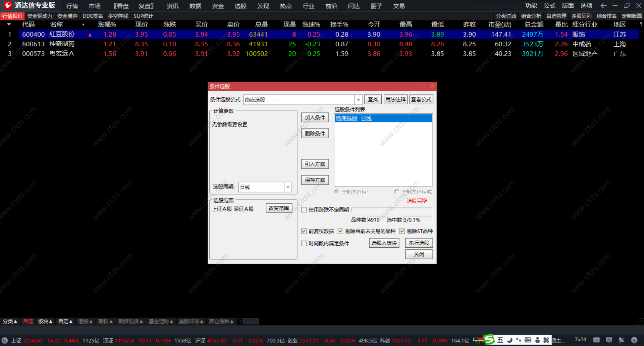Click the satellite connection icon bottom right
Screen dimensions: 644x346
click(622, 340)
